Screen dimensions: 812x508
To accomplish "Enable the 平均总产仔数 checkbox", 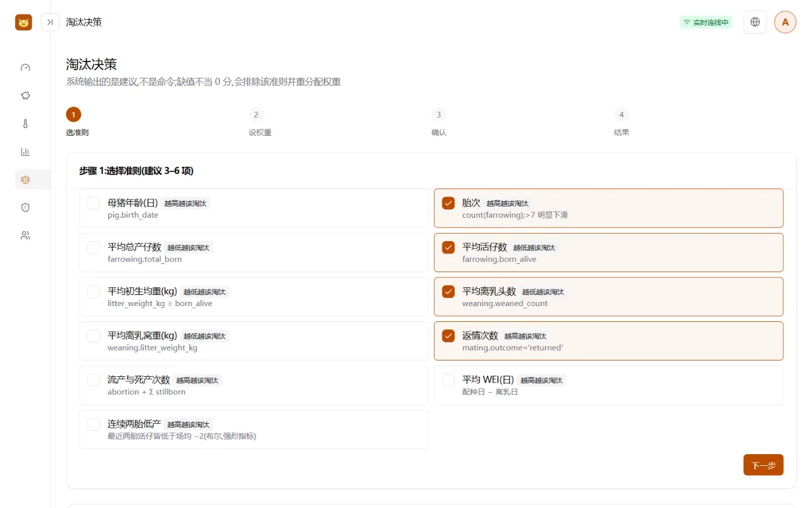I will click(x=94, y=248).
